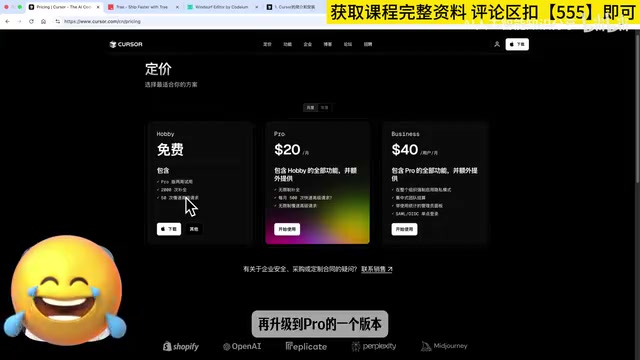Image resolution: width=640 pixels, height=360 pixels.
Task: Open the sixth nav item (招聘)
Action: (x=368, y=44)
